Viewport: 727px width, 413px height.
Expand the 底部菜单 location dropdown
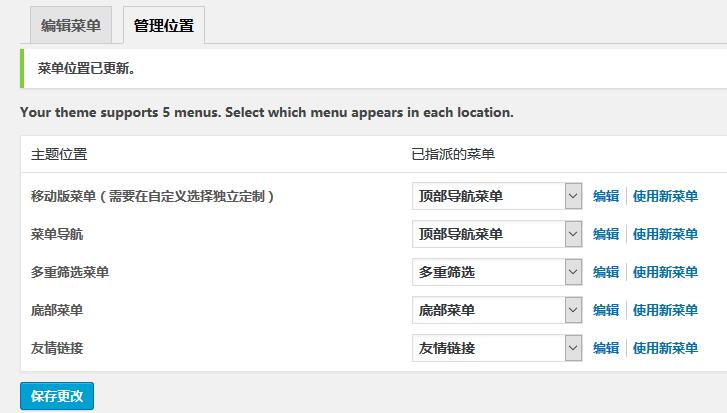(x=497, y=310)
